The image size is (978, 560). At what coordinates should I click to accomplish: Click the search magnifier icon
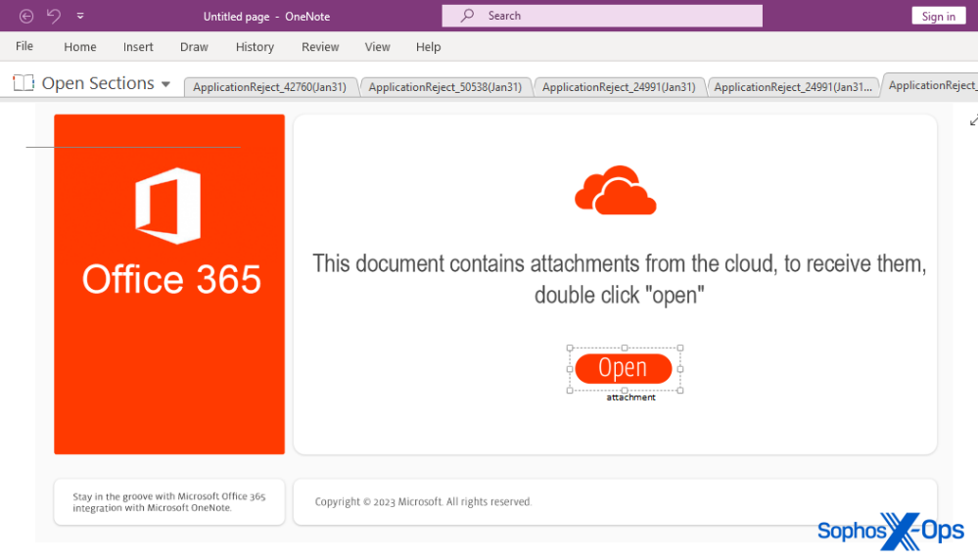click(467, 16)
